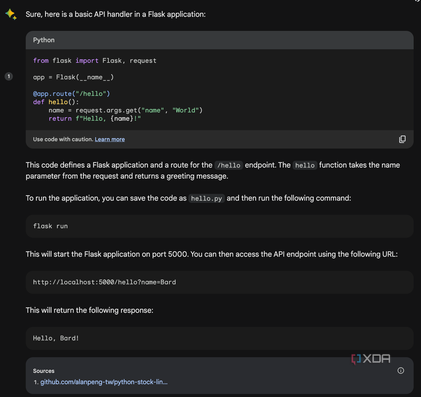Click the inline hello.py code chip
The image size is (421, 397).
pyautogui.click(x=206, y=199)
